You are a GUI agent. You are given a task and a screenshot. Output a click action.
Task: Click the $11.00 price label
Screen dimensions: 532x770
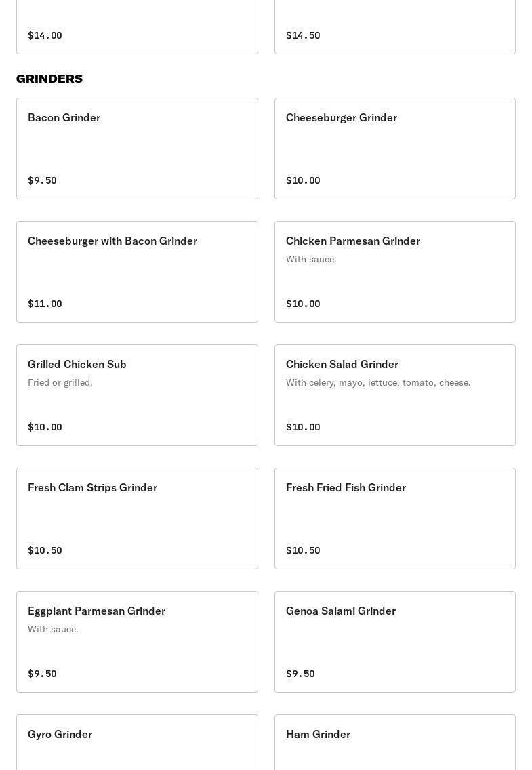point(45,304)
